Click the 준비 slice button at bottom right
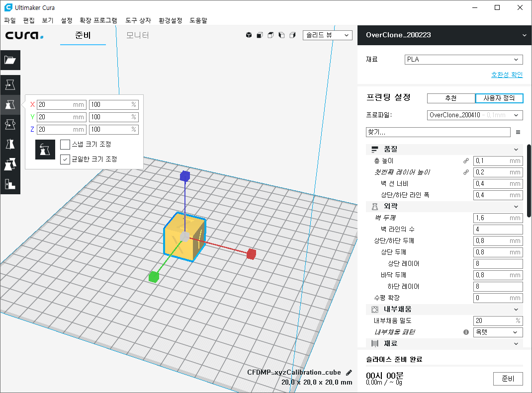The height and width of the screenshot is (393, 532). 508,379
